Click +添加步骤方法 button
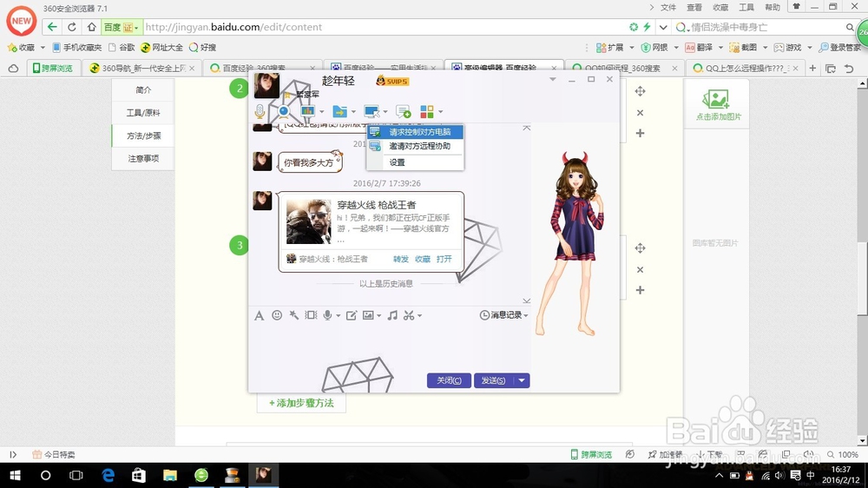This screenshot has height=488, width=868. click(x=301, y=403)
